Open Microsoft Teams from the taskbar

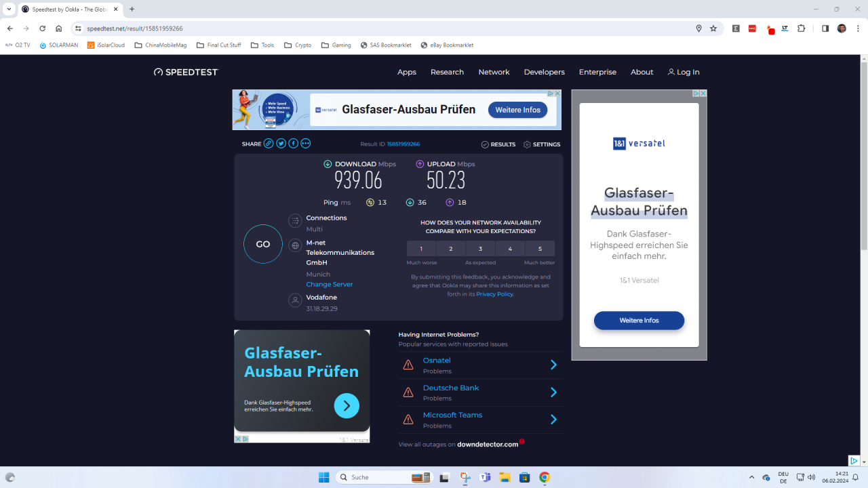(x=485, y=477)
